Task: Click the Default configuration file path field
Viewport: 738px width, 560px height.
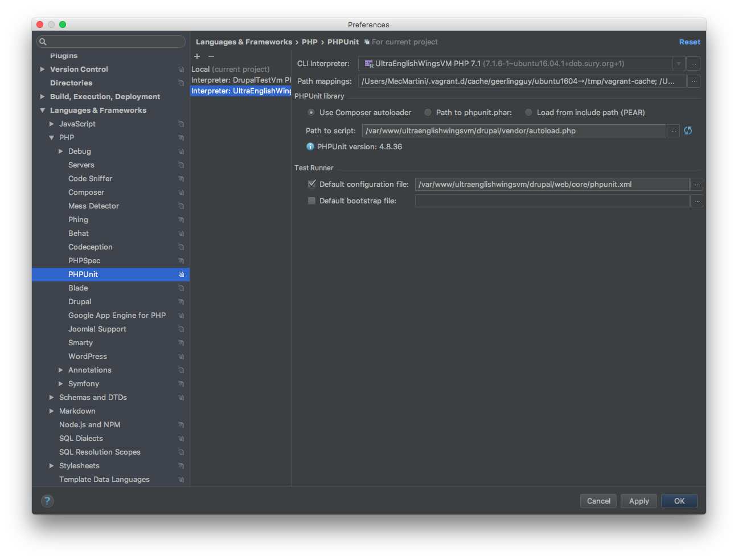Action: pos(552,185)
